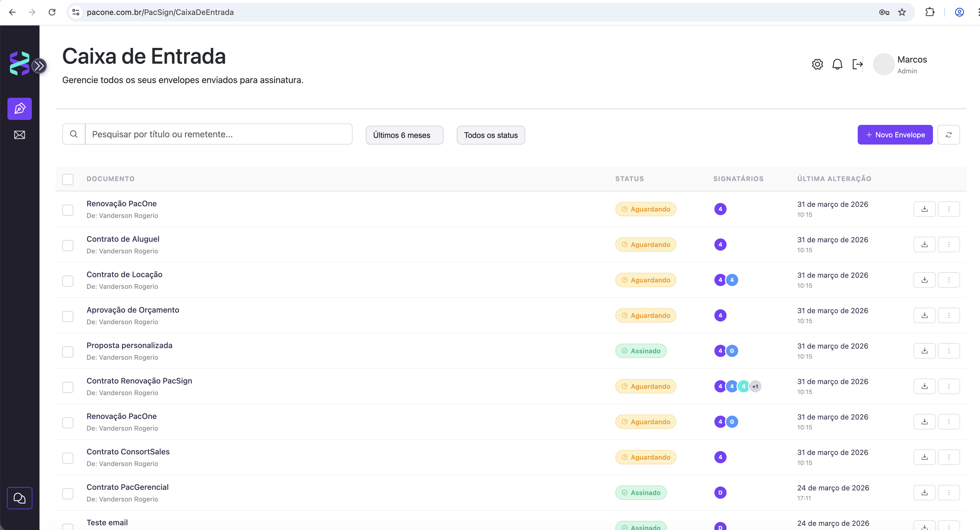Toggle the select-all checkbox in header
Image resolution: width=980 pixels, height=530 pixels.
coord(68,179)
